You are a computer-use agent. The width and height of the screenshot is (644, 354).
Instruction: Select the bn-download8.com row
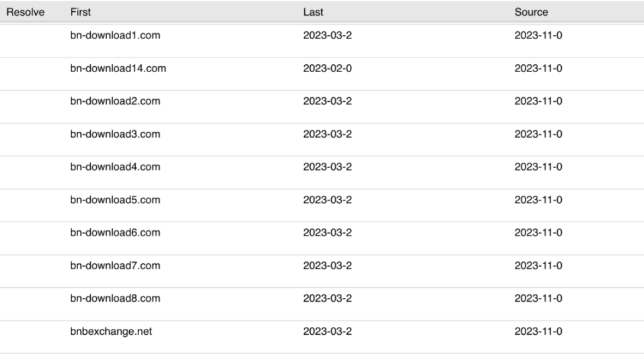(x=115, y=298)
